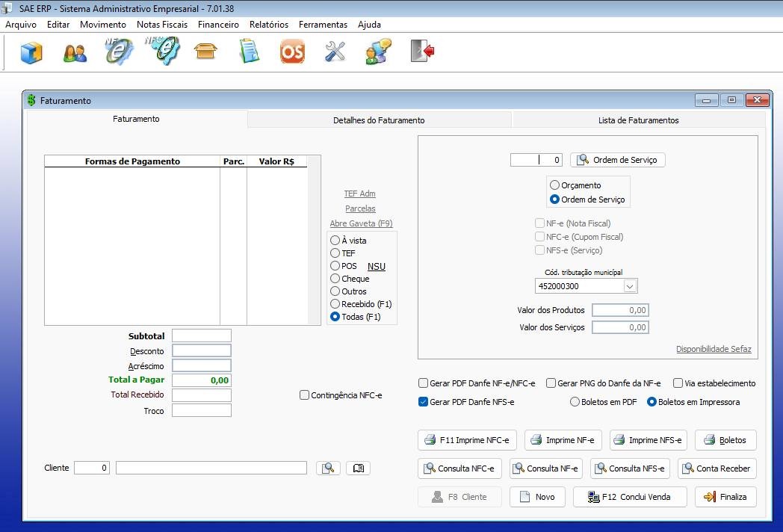This screenshot has height=532, width=783.
Task: Click into the Desconto input field
Action: point(201,350)
